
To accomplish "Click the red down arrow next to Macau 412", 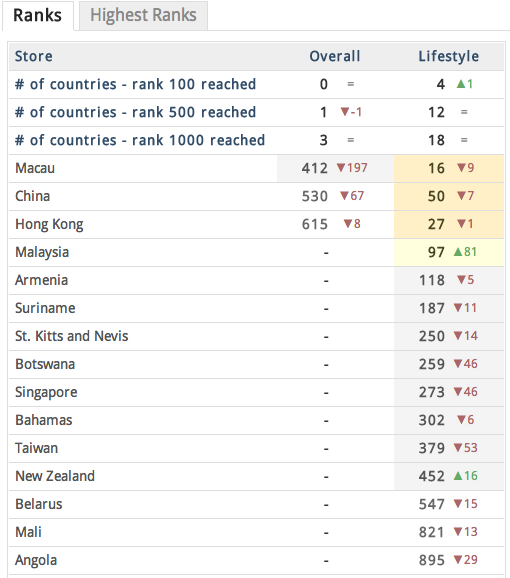I will coord(341,168).
